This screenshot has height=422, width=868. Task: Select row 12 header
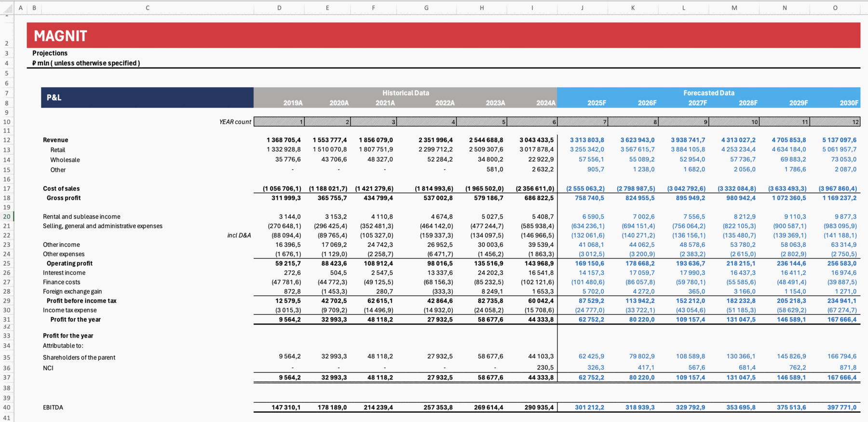tap(7, 140)
